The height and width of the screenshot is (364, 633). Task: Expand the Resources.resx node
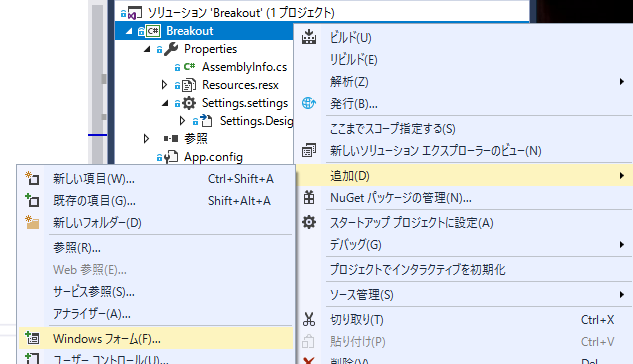coord(164,85)
